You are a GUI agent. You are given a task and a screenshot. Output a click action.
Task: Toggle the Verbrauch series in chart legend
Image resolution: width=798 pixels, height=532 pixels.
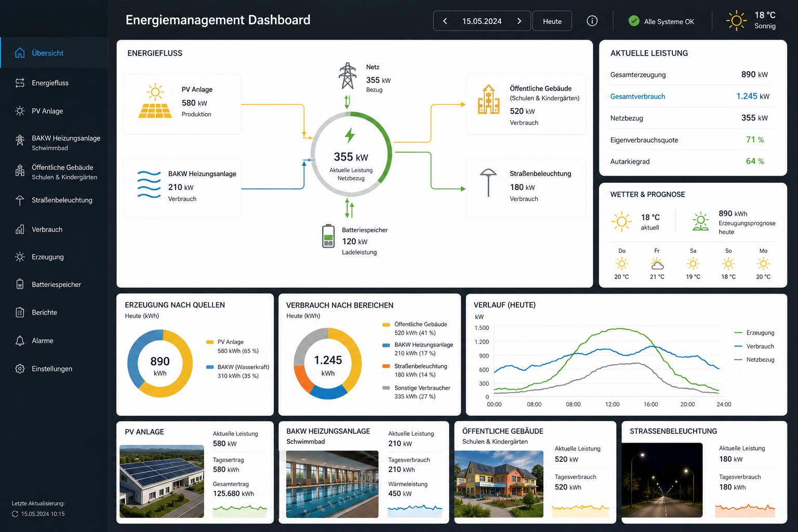tap(754, 347)
